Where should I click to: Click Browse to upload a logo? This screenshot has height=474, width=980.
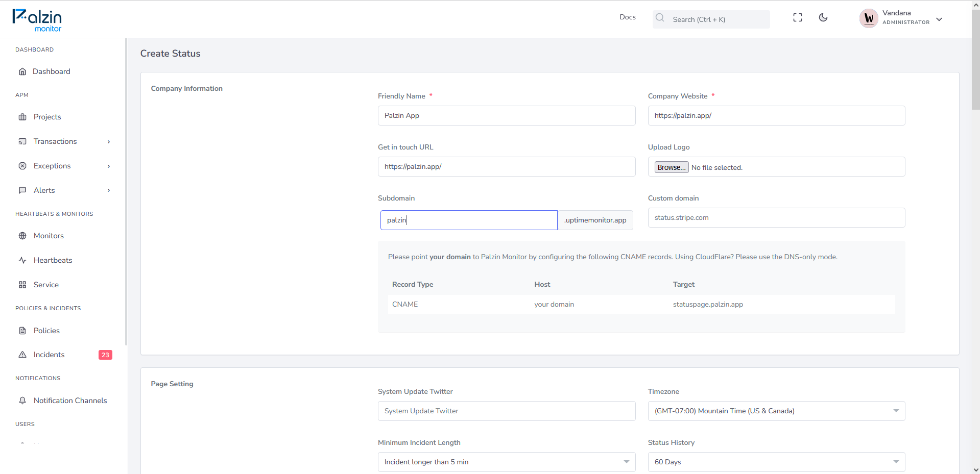pyautogui.click(x=672, y=167)
